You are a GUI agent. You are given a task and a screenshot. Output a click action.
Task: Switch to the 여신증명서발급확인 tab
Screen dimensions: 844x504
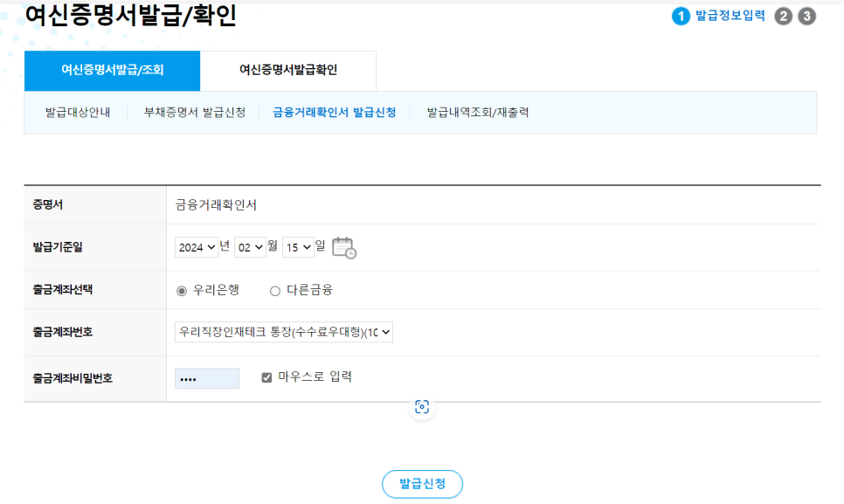point(288,71)
